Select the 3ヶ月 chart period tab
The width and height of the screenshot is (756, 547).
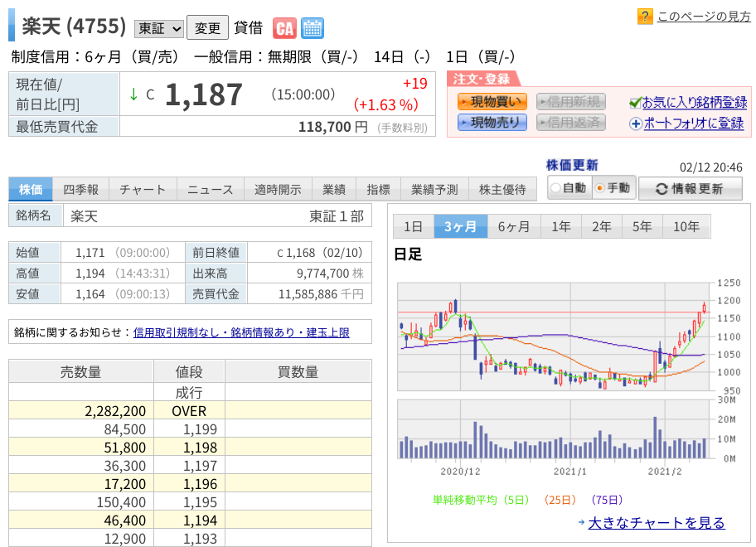[460, 226]
